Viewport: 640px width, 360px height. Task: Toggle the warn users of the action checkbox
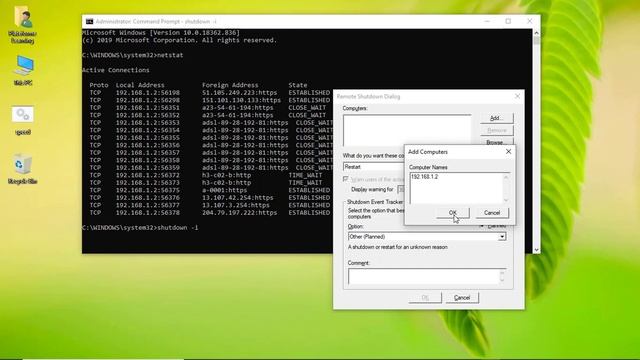(346, 179)
